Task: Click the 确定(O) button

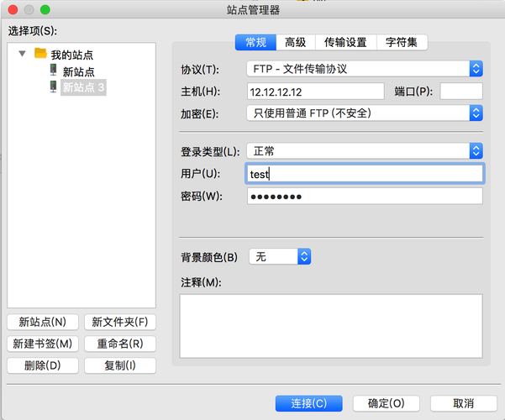Action: (x=387, y=403)
